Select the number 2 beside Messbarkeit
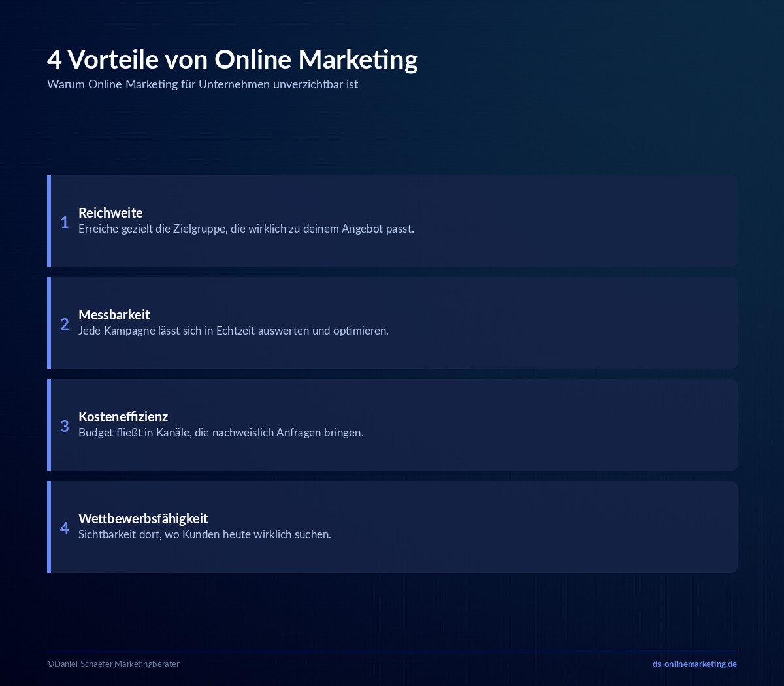The height and width of the screenshot is (686, 784). pos(65,325)
